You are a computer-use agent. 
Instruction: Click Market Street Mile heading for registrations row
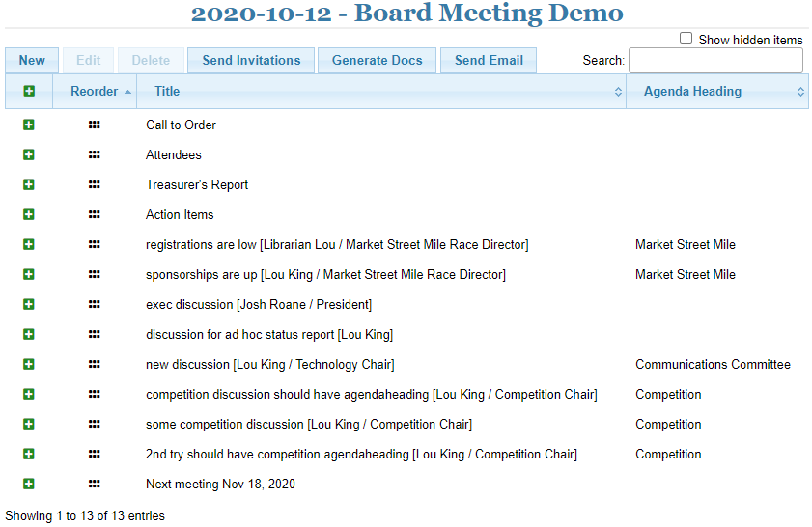(x=686, y=244)
